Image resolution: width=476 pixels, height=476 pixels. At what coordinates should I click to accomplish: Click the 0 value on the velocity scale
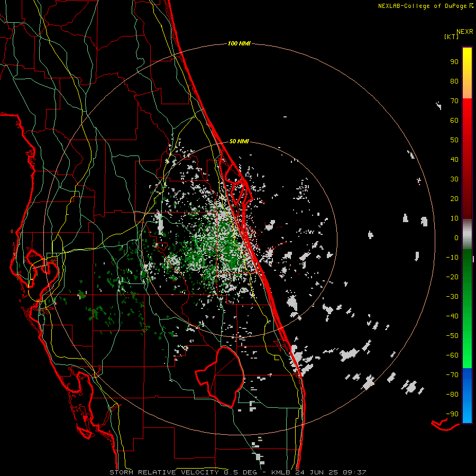point(456,237)
